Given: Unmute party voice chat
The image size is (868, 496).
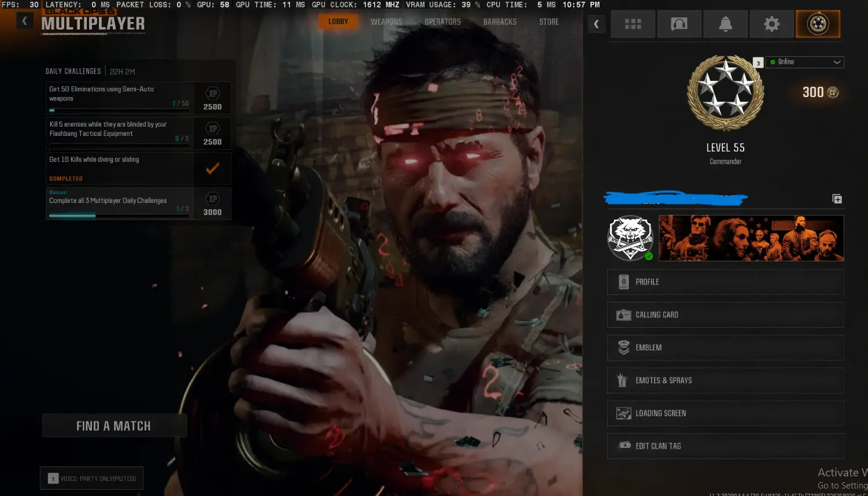Looking at the screenshot, I should coord(91,478).
